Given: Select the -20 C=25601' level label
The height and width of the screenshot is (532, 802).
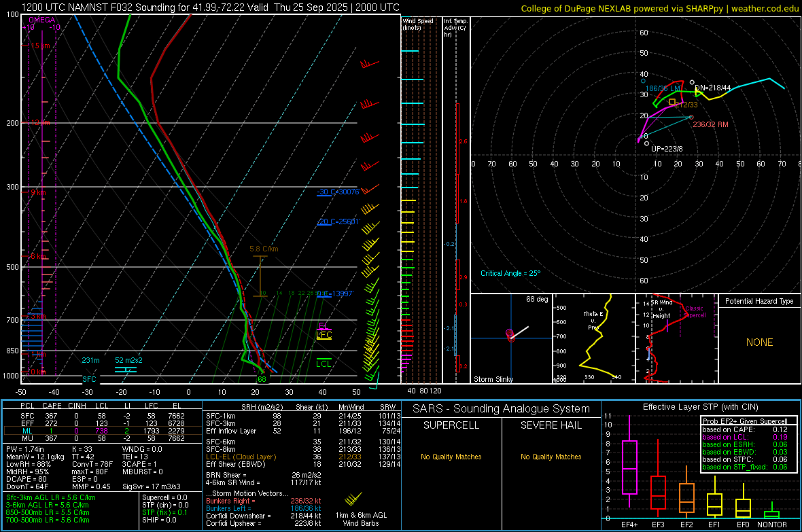Looking at the screenshot, I should (338, 221).
